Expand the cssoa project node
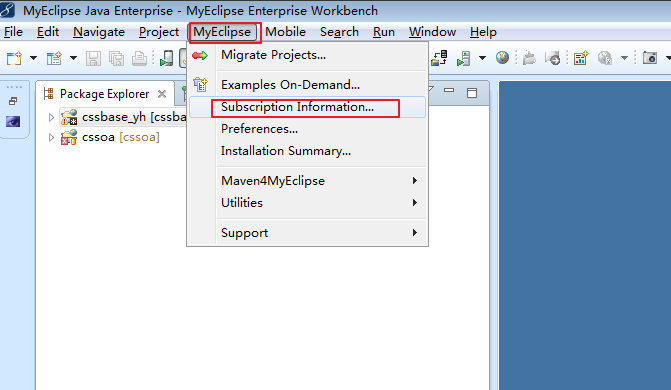Image resolution: width=671 pixels, height=390 pixels. click(51, 137)
